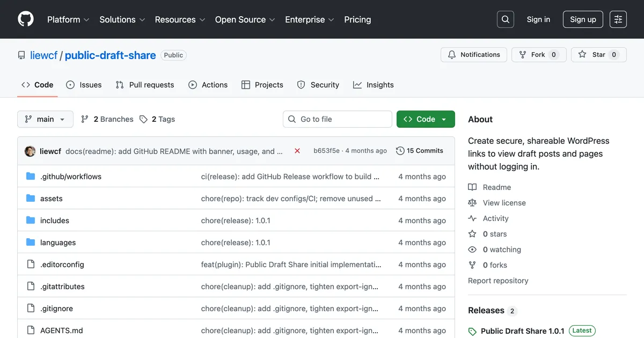Click the red X status icon on latest commit

click(297, 151)
